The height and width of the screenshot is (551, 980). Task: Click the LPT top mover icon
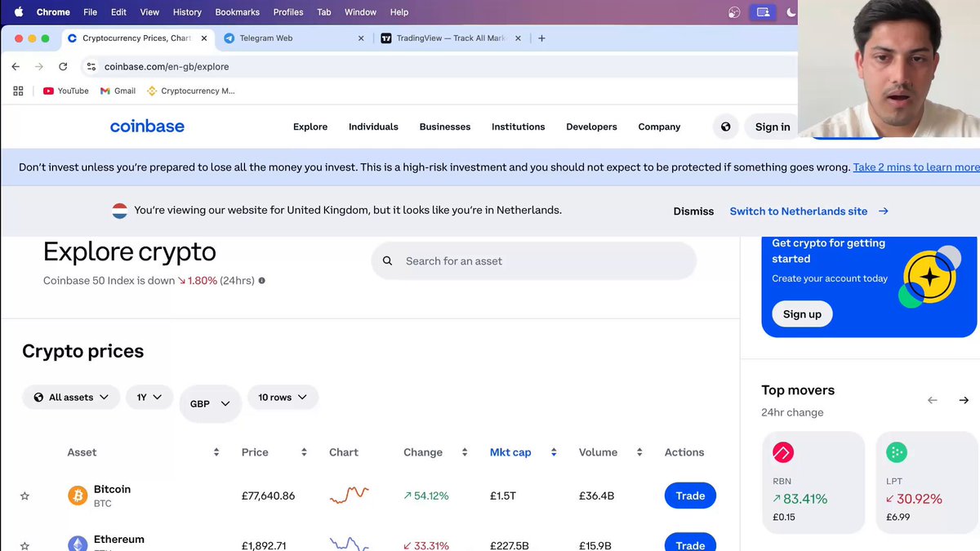896,452
